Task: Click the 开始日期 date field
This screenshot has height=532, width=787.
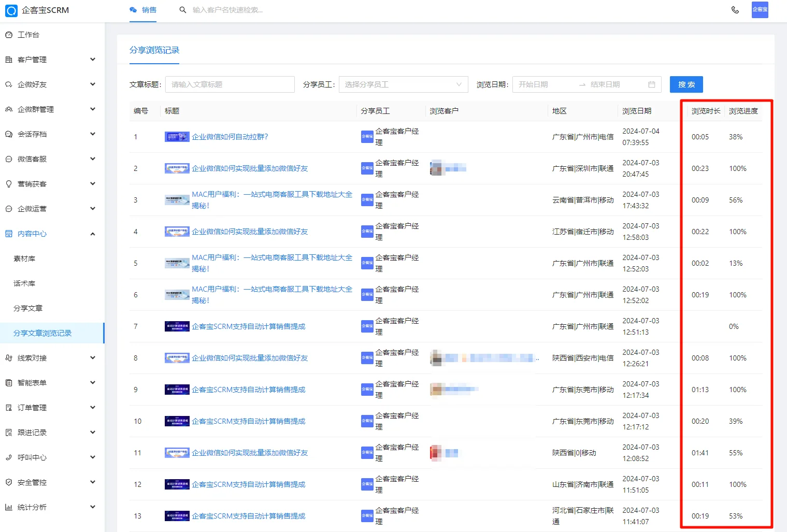Action: [x=546, y=84]
